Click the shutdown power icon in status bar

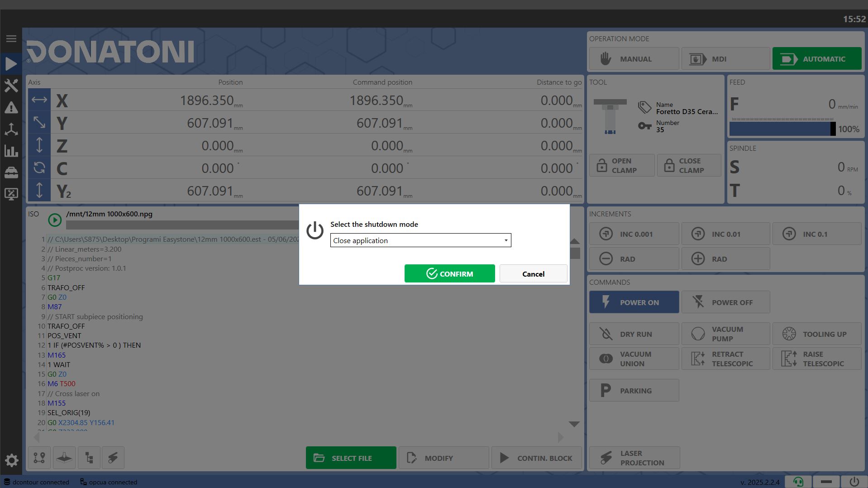click(854, 482)
